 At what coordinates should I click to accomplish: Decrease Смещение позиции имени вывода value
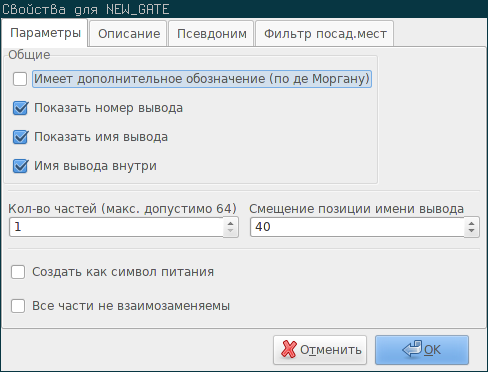(x=472, y=231)
